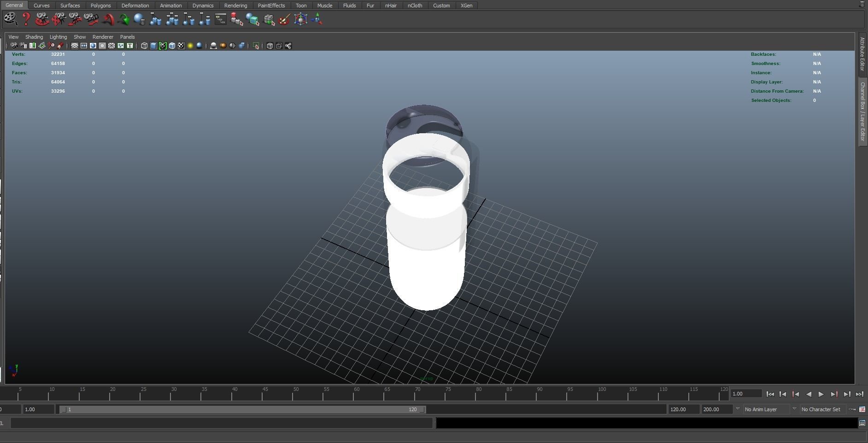Toggle wireframe on shaded display
This screenshot has height=443, width=868.
[172, 46]
